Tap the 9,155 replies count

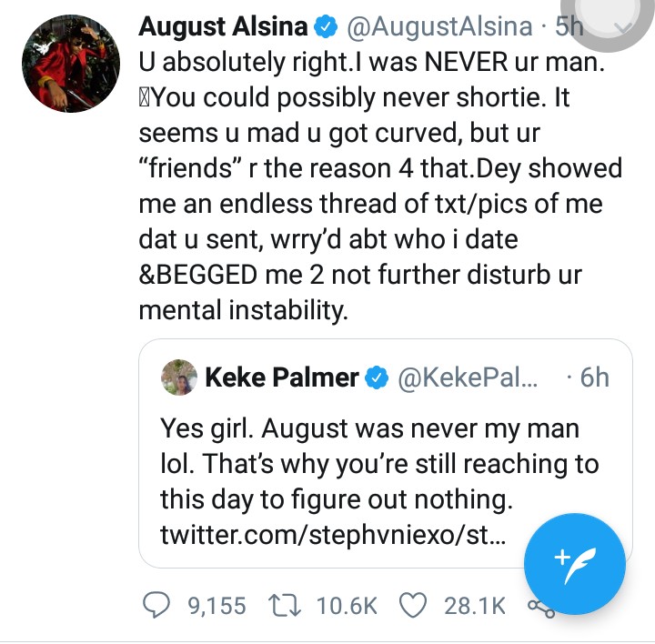click(x=217, y=606)
